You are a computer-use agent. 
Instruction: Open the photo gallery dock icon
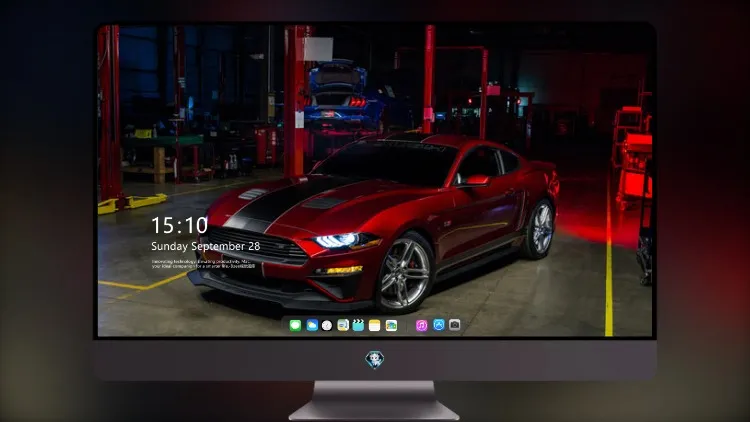point(391,325)
